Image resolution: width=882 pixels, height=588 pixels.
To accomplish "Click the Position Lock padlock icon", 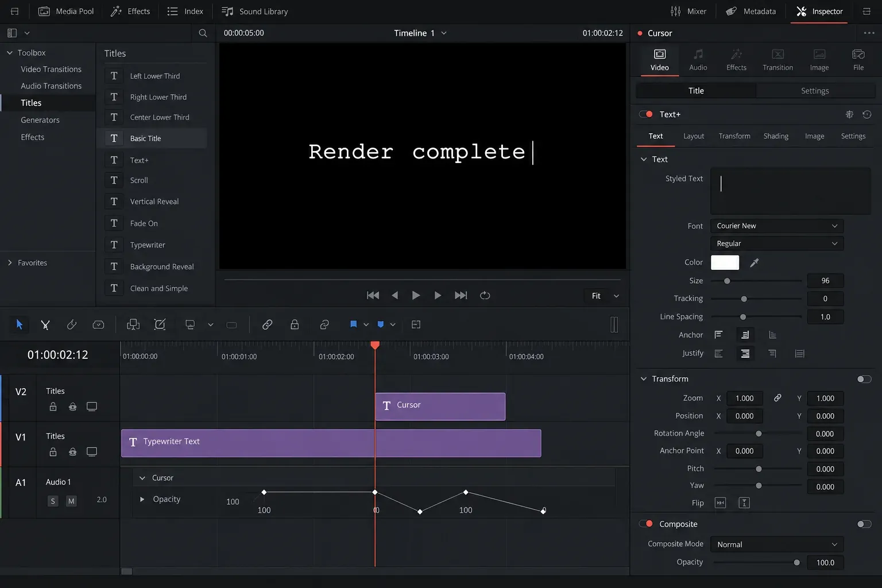I will (x=295, y=324).
